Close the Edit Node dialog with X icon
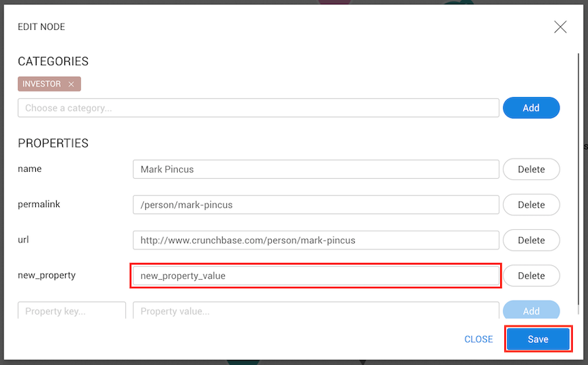The image size is (588, 365). tap(560, 27)
